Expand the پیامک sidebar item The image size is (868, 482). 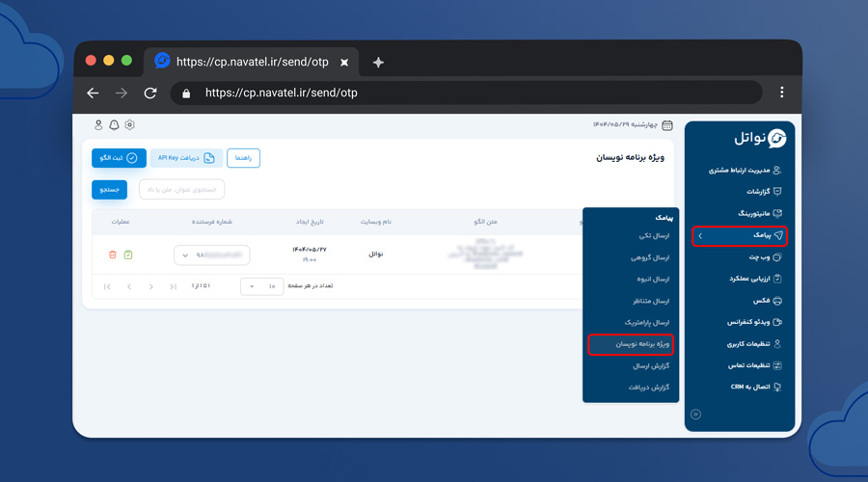click(740, 236)
